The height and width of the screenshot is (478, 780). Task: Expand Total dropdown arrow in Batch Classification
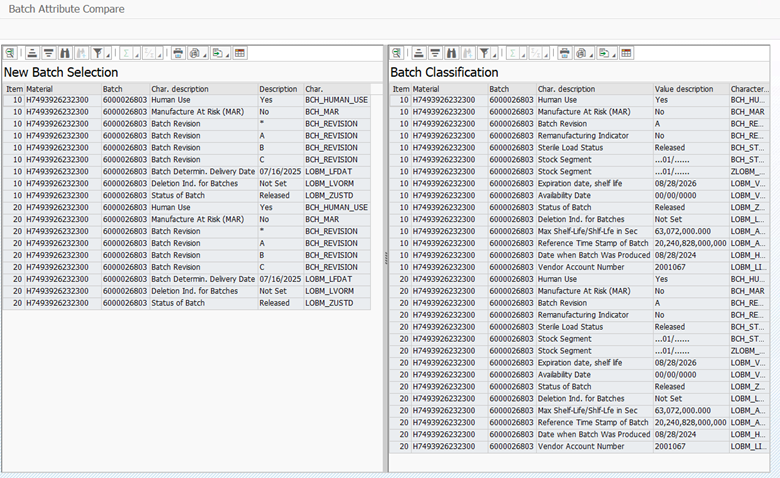[523, 53]
